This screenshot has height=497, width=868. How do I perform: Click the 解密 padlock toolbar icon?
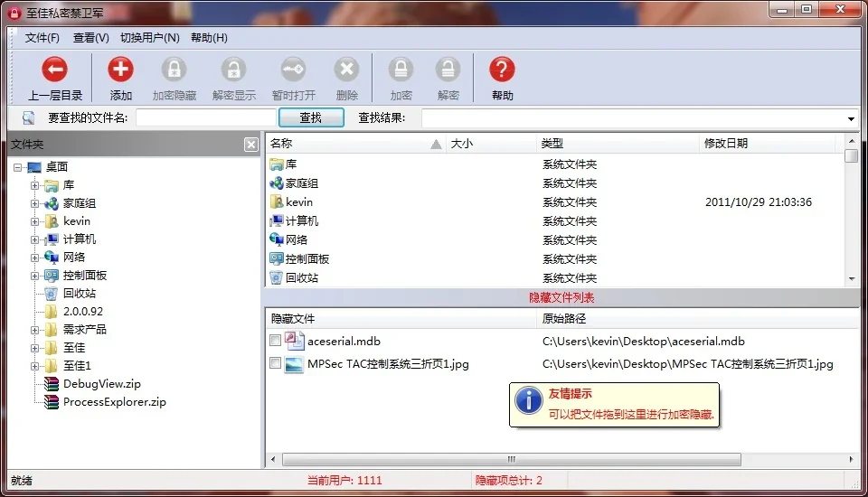click(x=448, y=70)
